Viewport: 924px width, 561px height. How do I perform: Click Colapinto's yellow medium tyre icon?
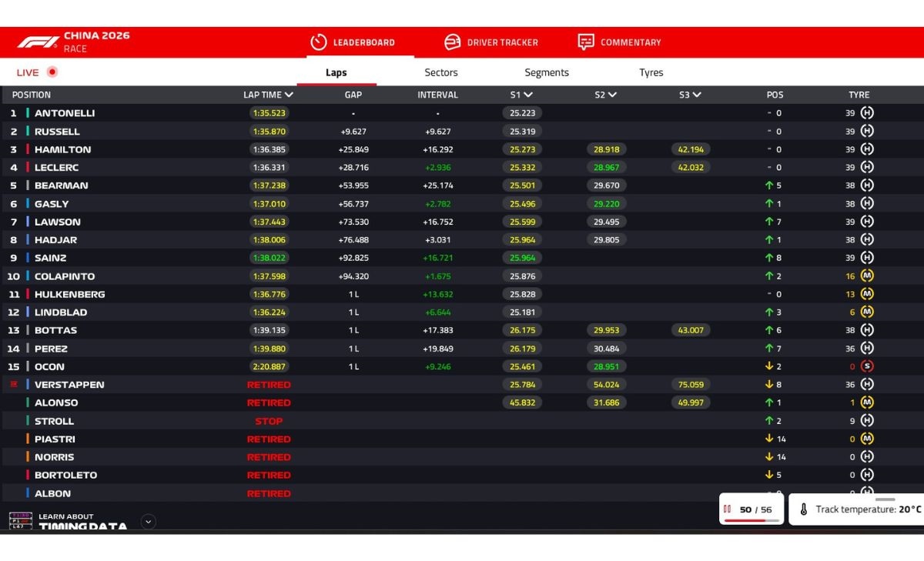pos(866,276)
